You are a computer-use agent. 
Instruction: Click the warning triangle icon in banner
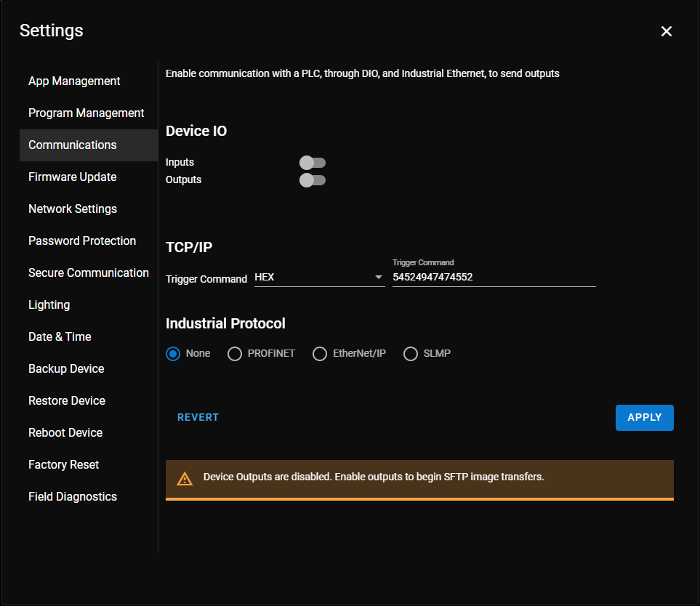(185, 479)
